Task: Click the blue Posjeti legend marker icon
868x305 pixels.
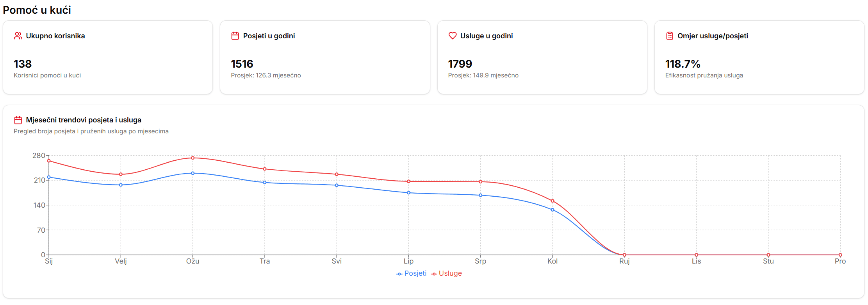Action: tap(399, 274)
